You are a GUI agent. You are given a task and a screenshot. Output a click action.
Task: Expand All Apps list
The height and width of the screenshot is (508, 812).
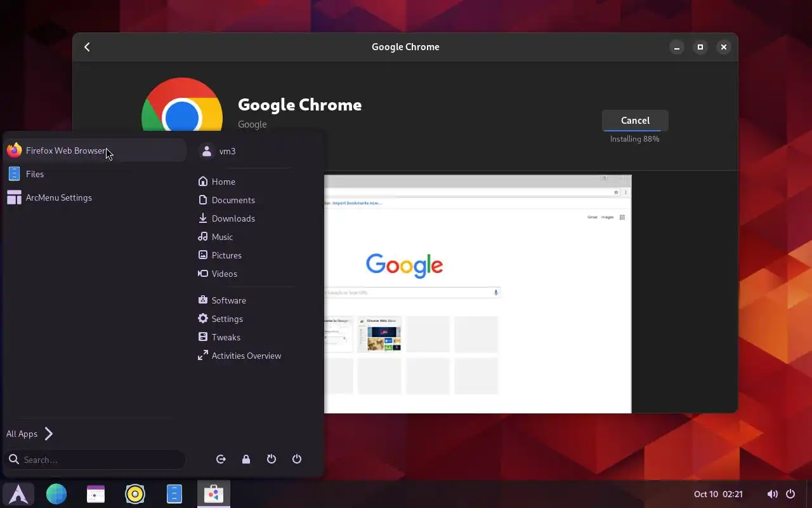click(x=30, y=434)
